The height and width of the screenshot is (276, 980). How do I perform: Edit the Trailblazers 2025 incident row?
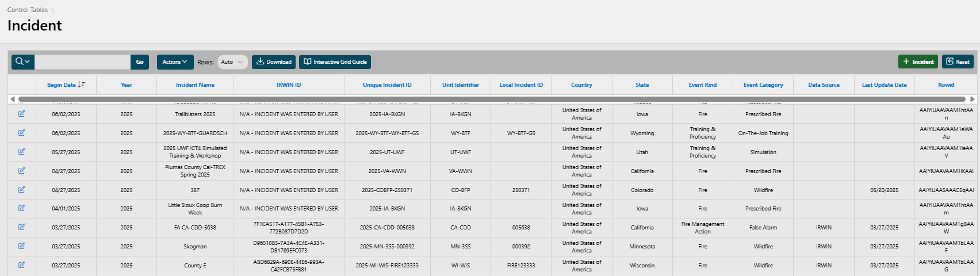click(21, 114)
